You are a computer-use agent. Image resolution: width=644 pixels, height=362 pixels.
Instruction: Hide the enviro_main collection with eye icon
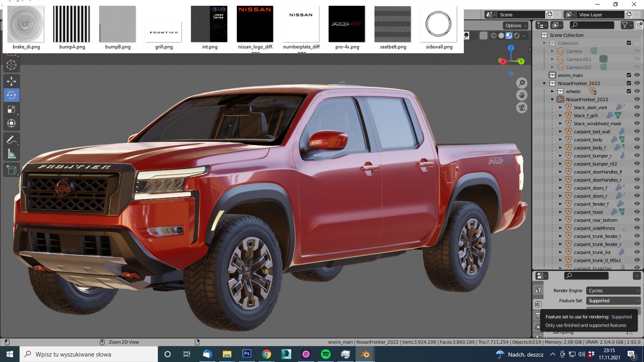pos(637,75)
